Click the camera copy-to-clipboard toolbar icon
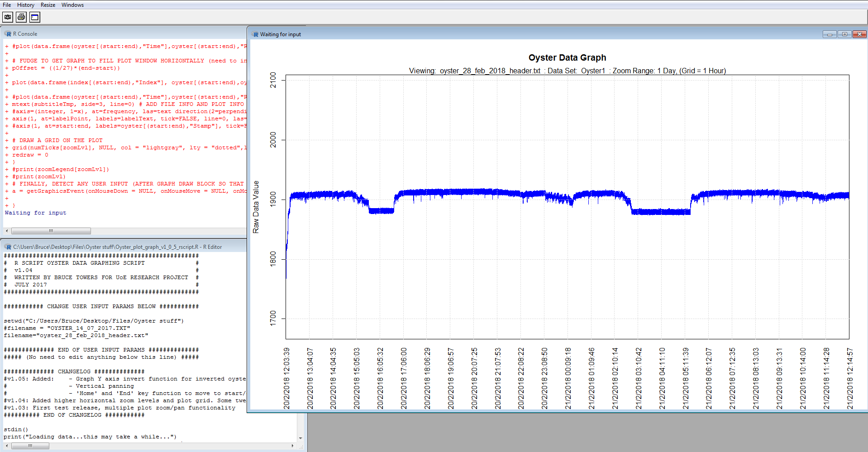The height and width of the screenshot is (452, 868). pyautogui.click(x=8, y=17)
